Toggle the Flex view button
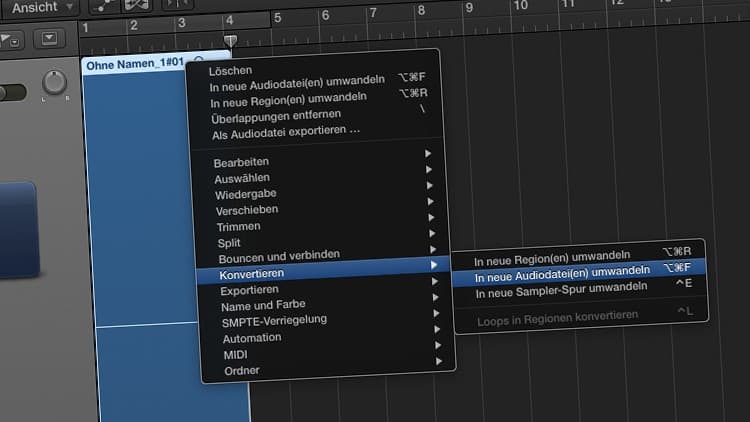Image resolution: width=750 pixels, height=422 pixels. click(136, 5)
